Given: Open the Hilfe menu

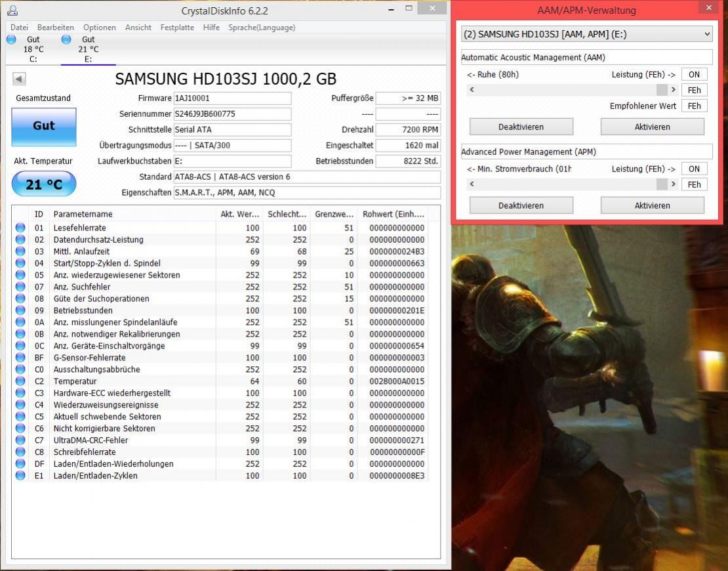Looking at the screenshot, I should (211, 28).
